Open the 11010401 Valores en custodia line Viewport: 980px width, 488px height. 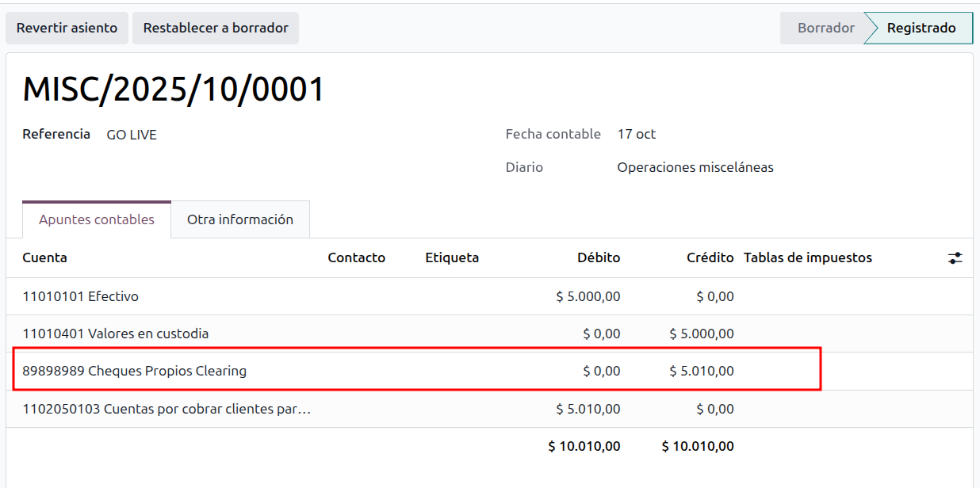pos(115,334)
